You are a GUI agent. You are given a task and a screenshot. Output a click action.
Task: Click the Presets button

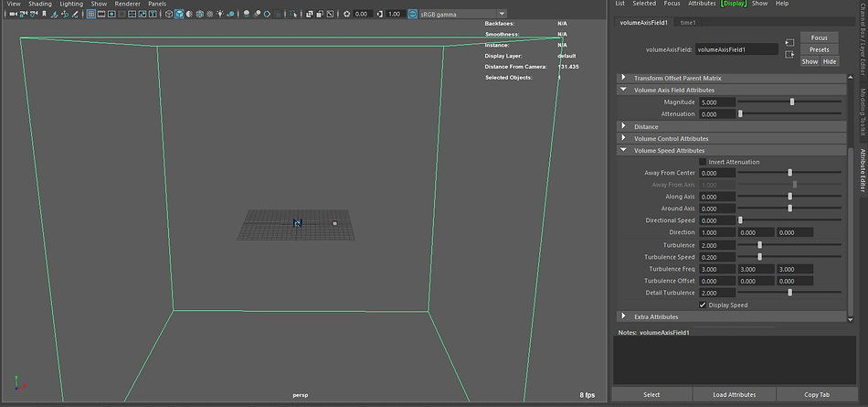820,49
